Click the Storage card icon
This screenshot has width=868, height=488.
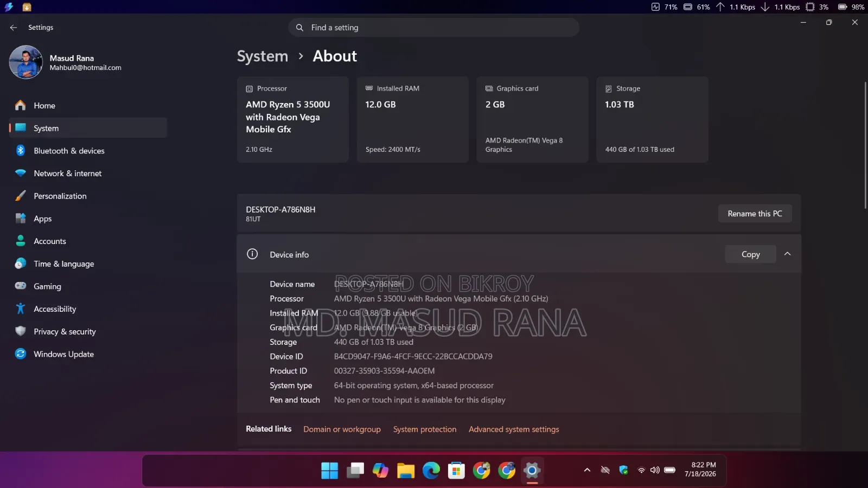[609, 88]
